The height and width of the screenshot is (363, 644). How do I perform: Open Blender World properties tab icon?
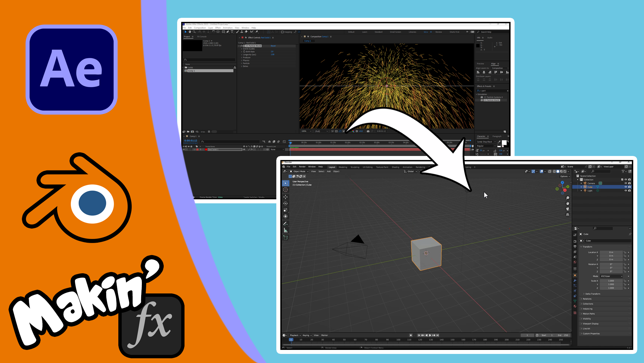tap(575, 262)
